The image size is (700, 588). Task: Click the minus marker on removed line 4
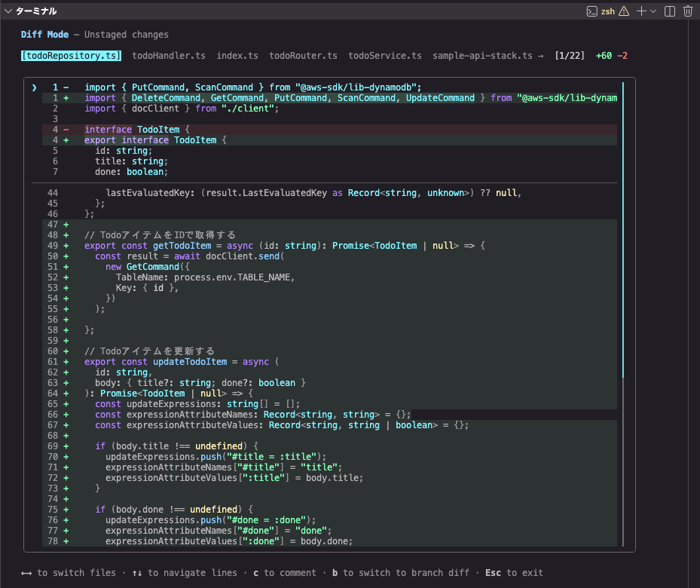tap(66, 130)
